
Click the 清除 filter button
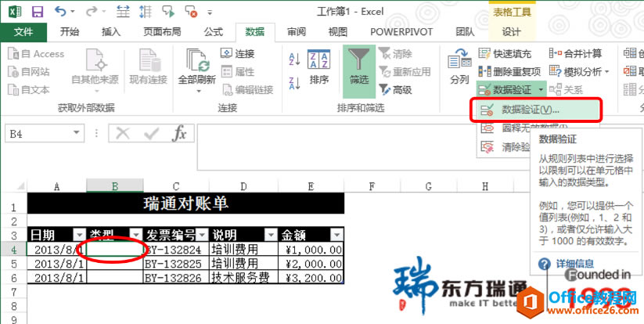point(395,54)
